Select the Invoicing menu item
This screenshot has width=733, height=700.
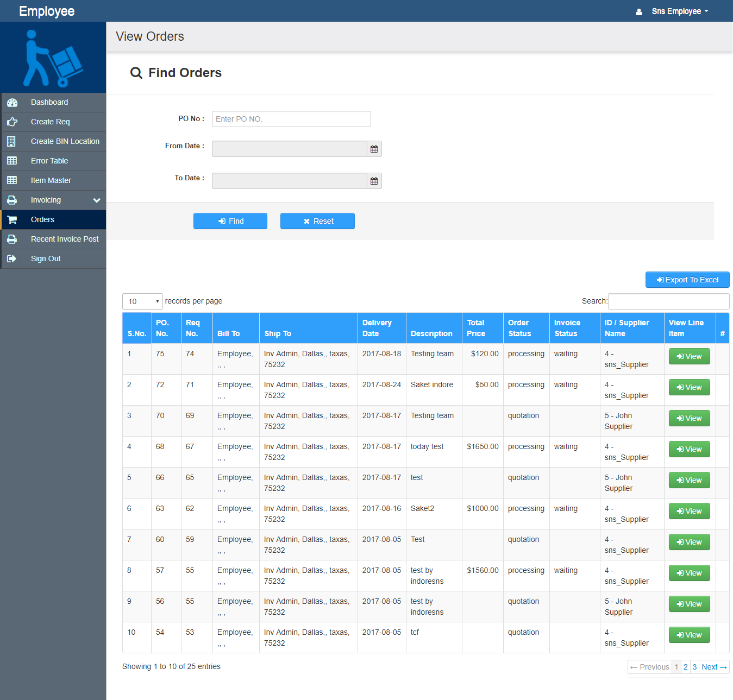[46, 200]
